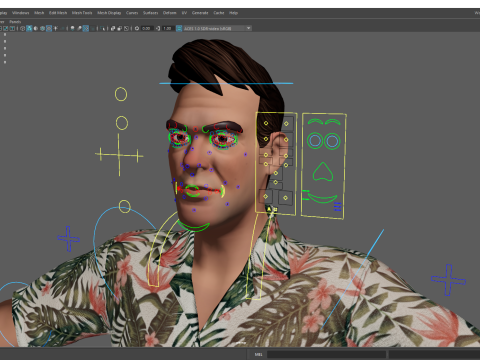Viewport: 480px width, 360px height.
Task: Select the blue plus control near left shoulder
Action: point(448,280)
